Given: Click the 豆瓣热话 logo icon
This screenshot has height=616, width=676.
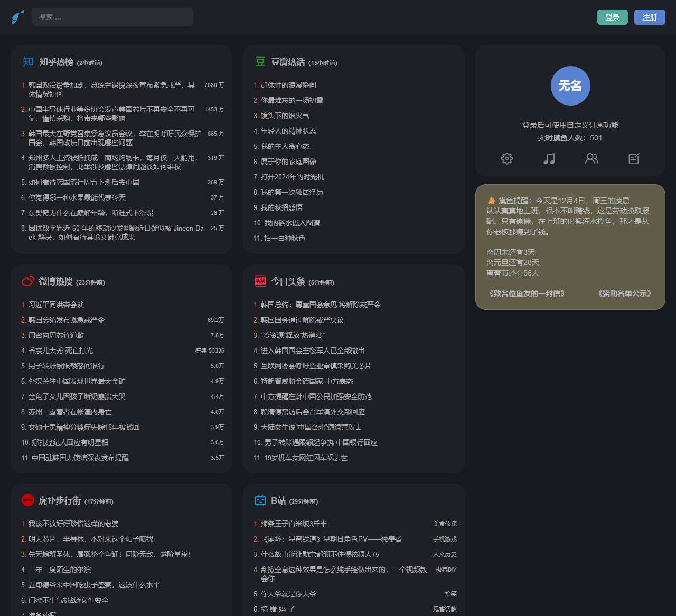Looking at the screenshot, I should click(x=260, y=62).
